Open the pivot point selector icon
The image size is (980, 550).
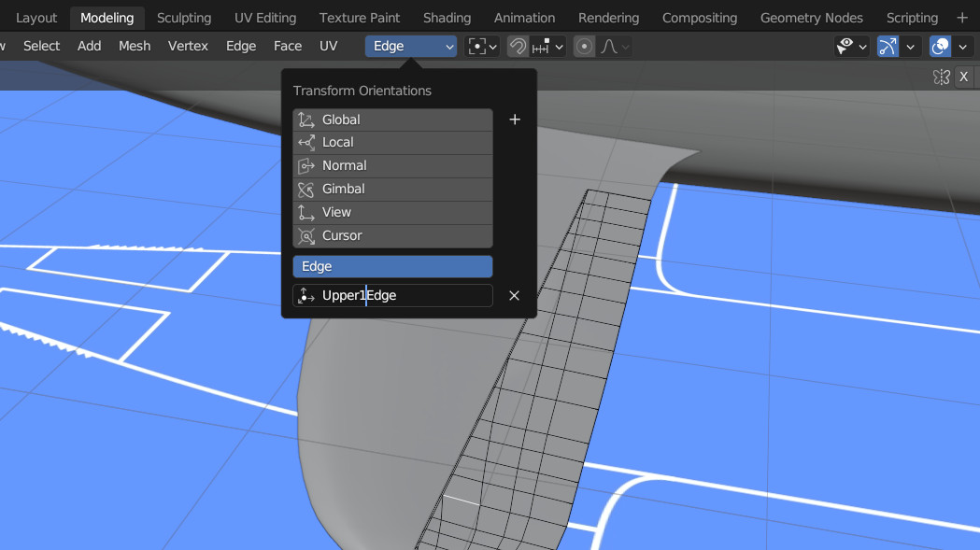pos(476,47)
